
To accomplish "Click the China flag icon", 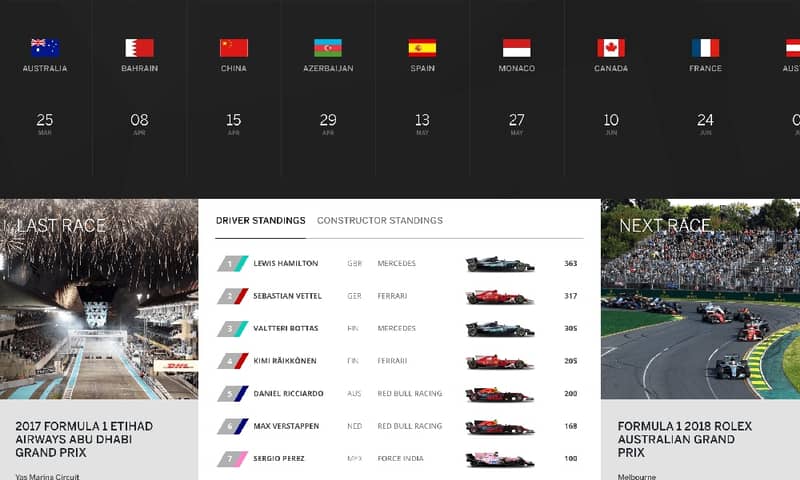I will pyautogui.click(x=234, y=48).
